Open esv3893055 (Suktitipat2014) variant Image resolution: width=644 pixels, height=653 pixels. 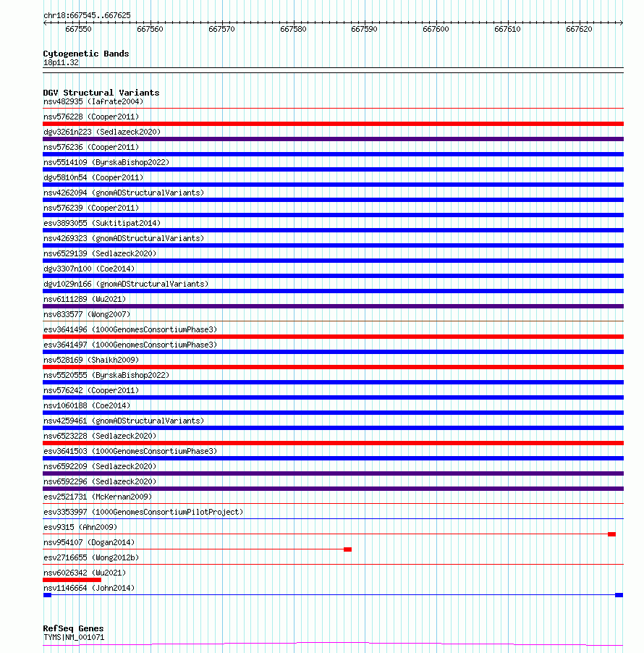click(102, 223)
